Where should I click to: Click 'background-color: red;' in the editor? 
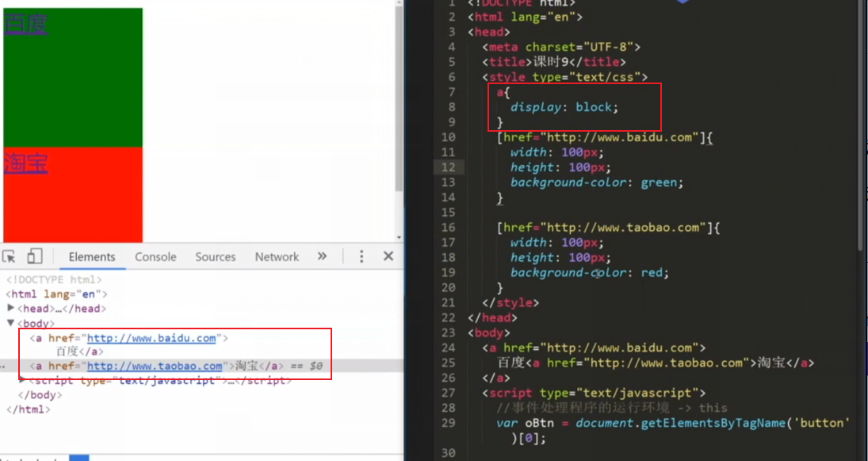tap(590, 273)
